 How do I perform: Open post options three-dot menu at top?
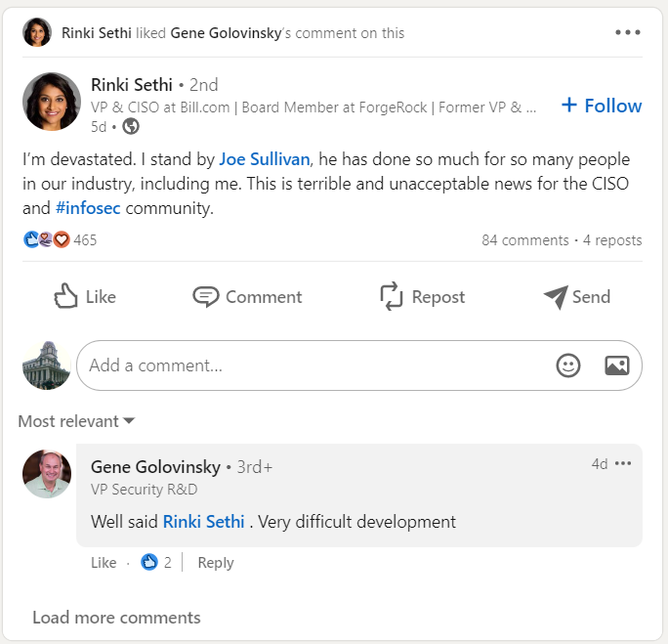coord(628,32)
